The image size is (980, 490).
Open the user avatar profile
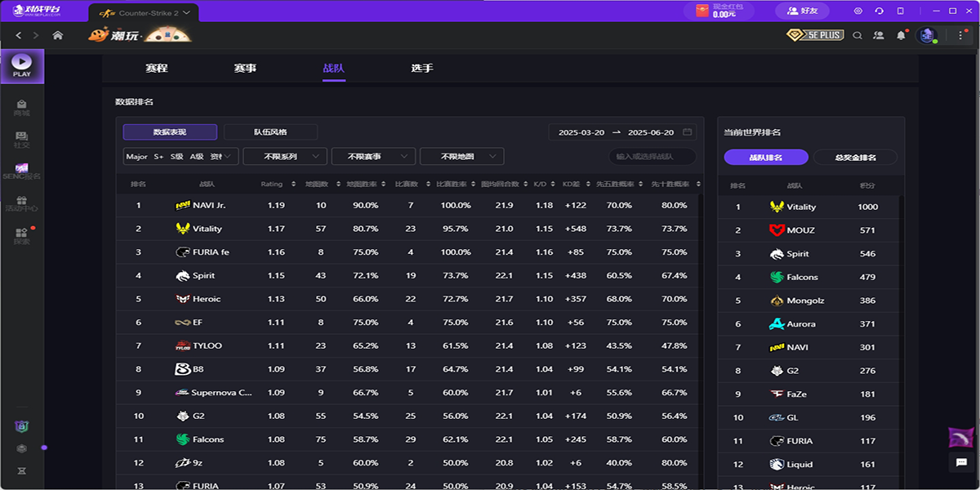point(927,35)
